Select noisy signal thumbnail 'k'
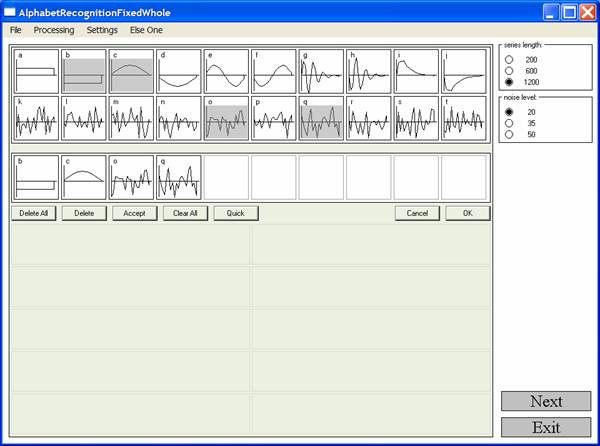The height and width of the screenshot is (446, 600). pos(36,119)
